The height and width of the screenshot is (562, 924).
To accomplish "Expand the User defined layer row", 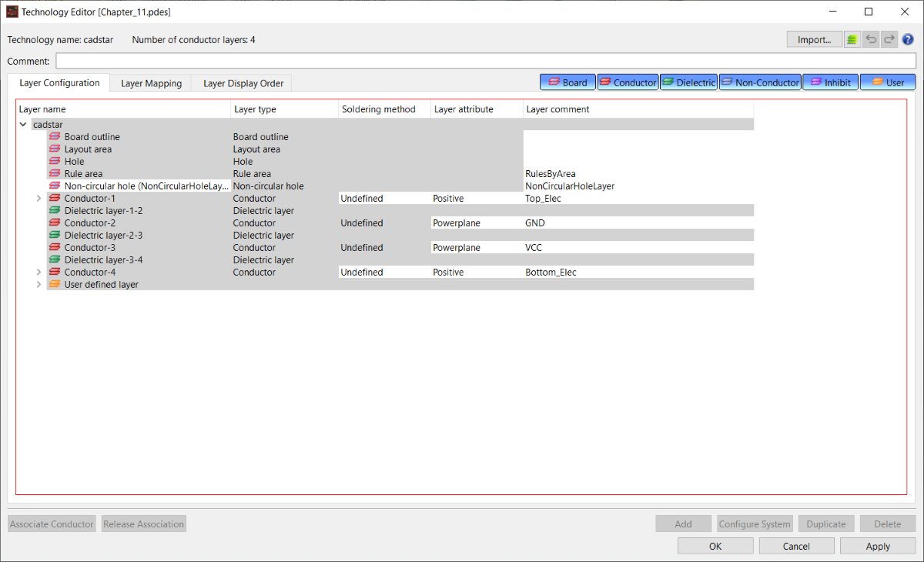I will pos(38,285).
